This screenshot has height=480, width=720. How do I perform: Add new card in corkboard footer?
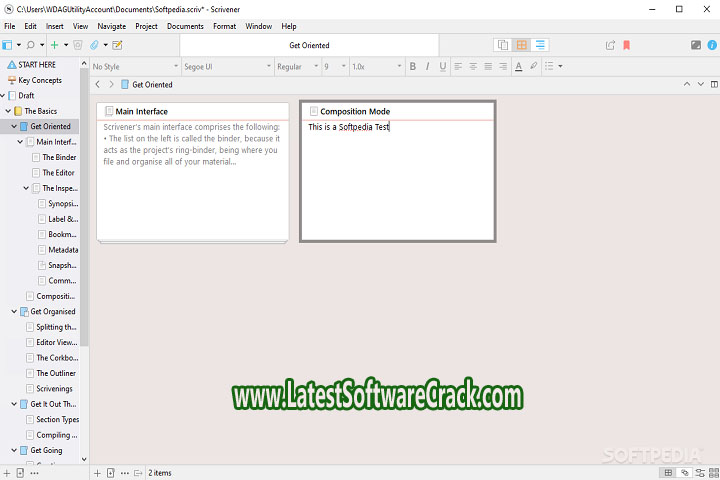click(97, 473)
